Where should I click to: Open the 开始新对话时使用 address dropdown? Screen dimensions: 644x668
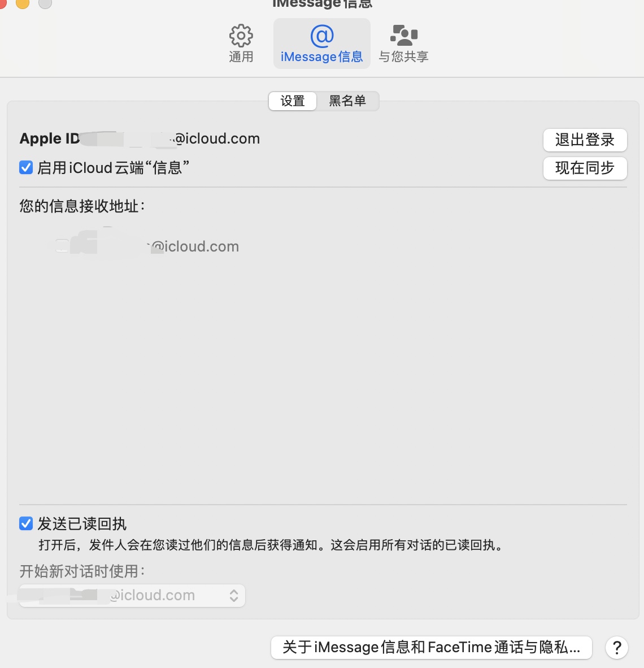(132, 595)
